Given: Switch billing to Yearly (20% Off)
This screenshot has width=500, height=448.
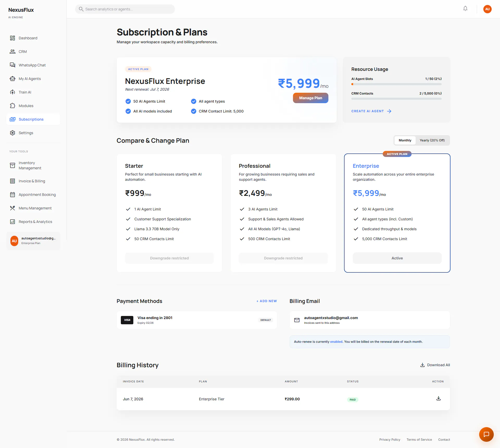Looking at the screenshot, I should pyautogui.click(x=432, y=140).
